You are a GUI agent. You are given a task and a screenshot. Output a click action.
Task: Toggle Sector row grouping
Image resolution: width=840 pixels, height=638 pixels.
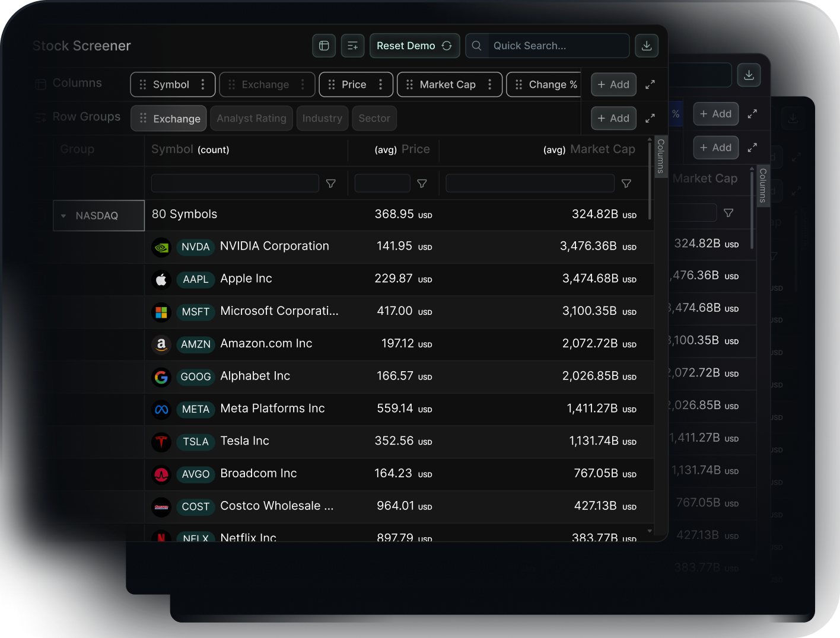coord(374,118)
